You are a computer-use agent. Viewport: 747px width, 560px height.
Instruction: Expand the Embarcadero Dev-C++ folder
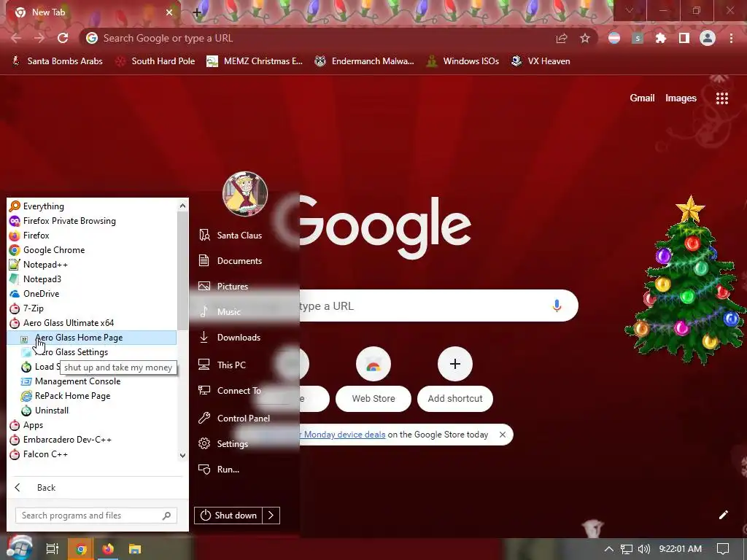point(91,440)
